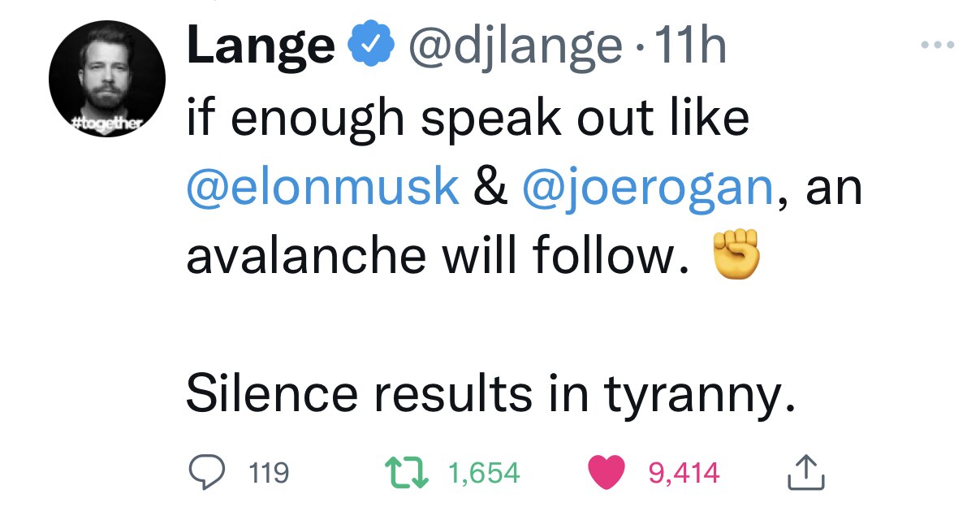Open the @elonmusk mention
The image size is (980, 516).
[x=322, y=187]
